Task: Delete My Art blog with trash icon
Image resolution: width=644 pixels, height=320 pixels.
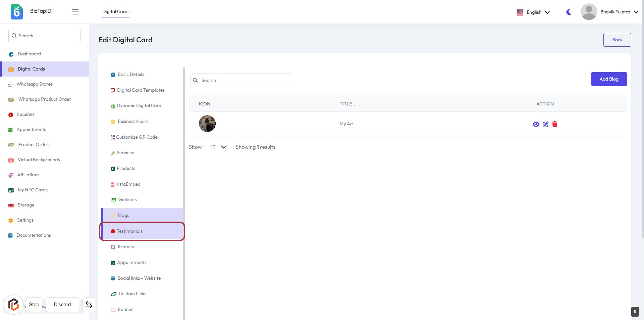Action: pyautogui.click(x=555, y=124)
